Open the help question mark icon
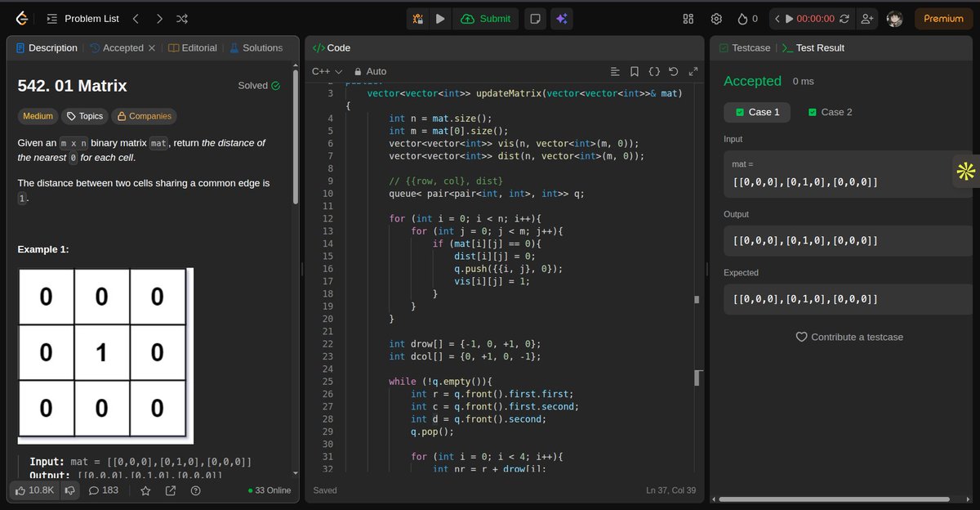The image size is (980, 510). 195,490
